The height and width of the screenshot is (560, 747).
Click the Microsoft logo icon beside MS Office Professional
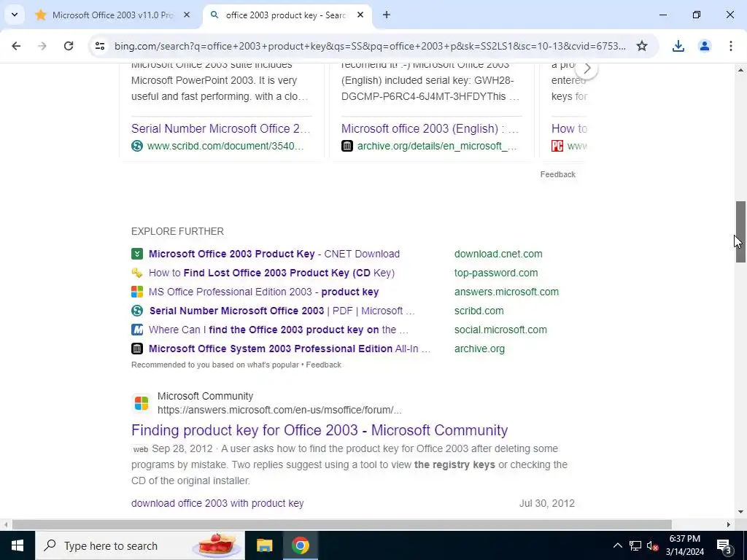[136, 292]
